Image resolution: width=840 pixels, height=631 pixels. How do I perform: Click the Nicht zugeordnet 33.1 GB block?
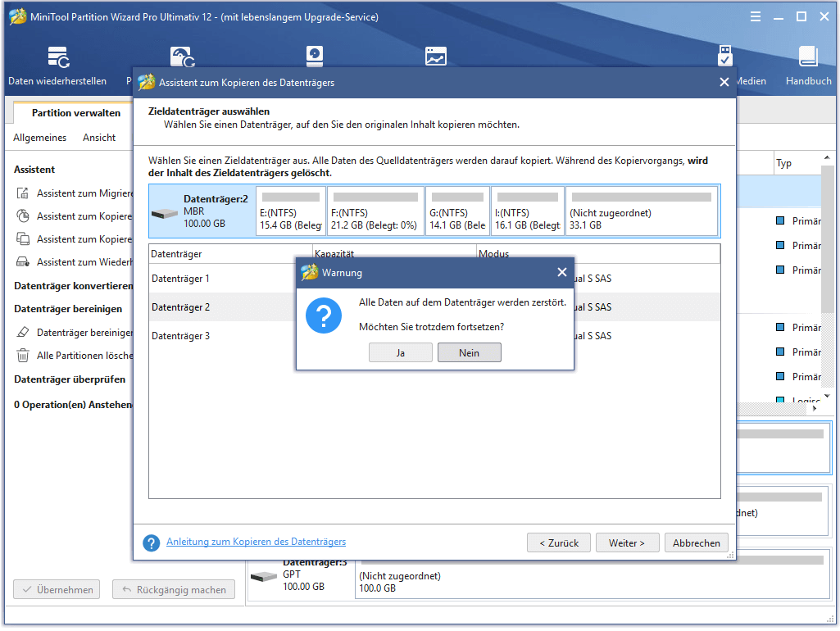642,211
